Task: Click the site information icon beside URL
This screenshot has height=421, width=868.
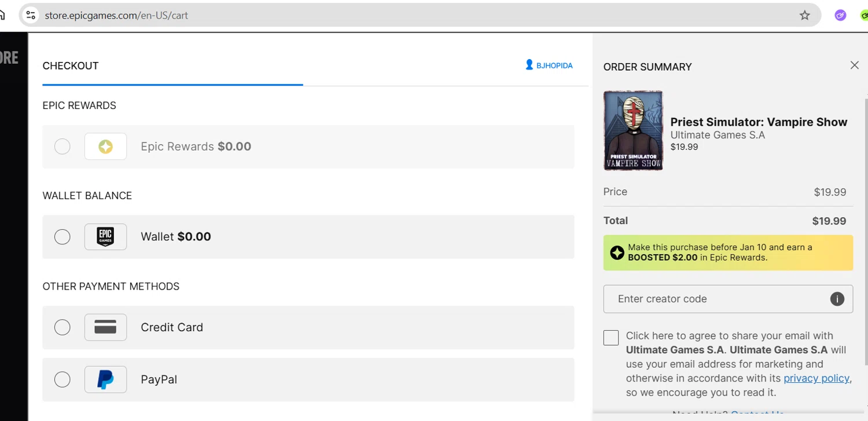Action: [31, 16]
